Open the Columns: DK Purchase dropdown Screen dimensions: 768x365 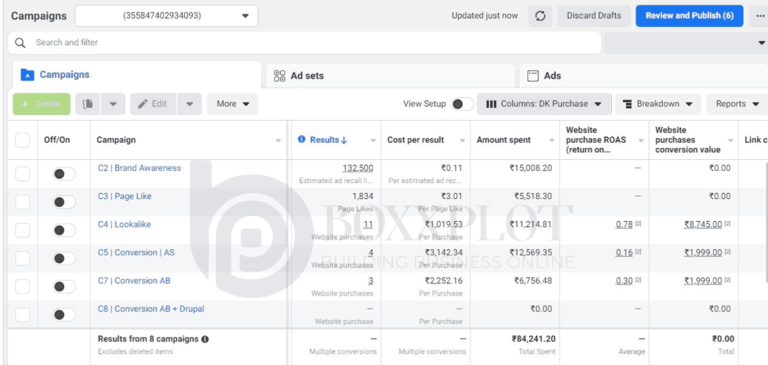pos(544,104)
